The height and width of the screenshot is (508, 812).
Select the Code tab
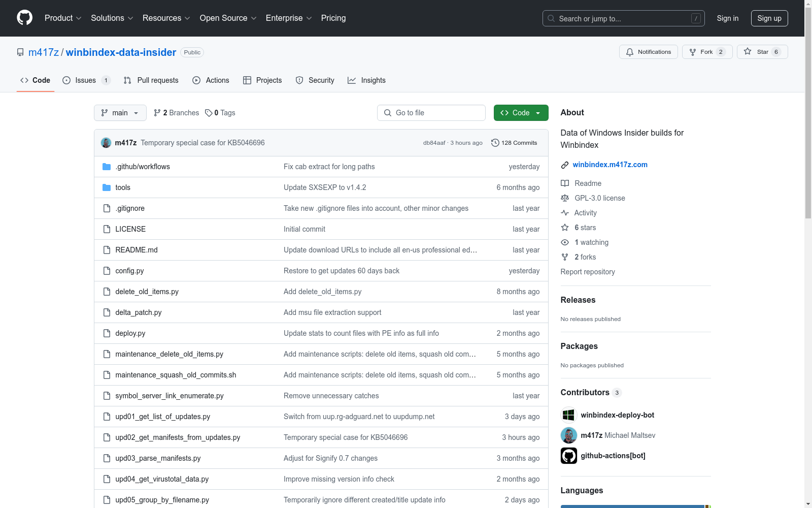coord(36,80)
